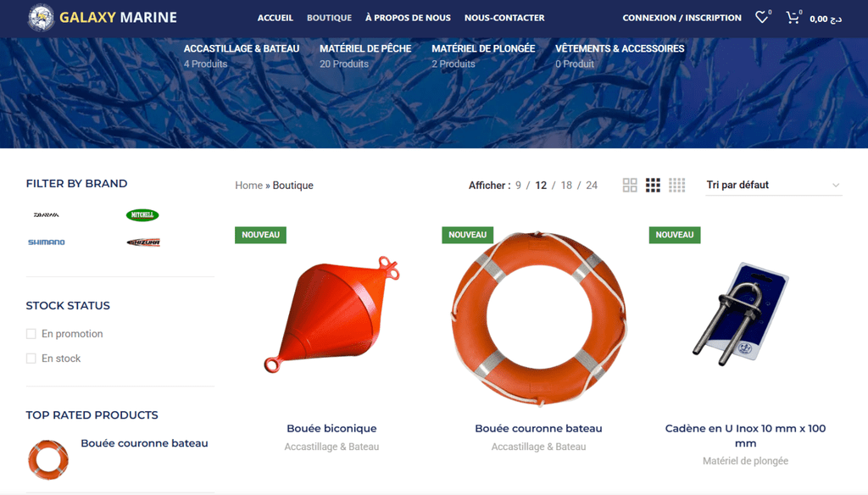Show 24 products per page
The height and width of the screenshot is (495, 868).
point(592,186)
